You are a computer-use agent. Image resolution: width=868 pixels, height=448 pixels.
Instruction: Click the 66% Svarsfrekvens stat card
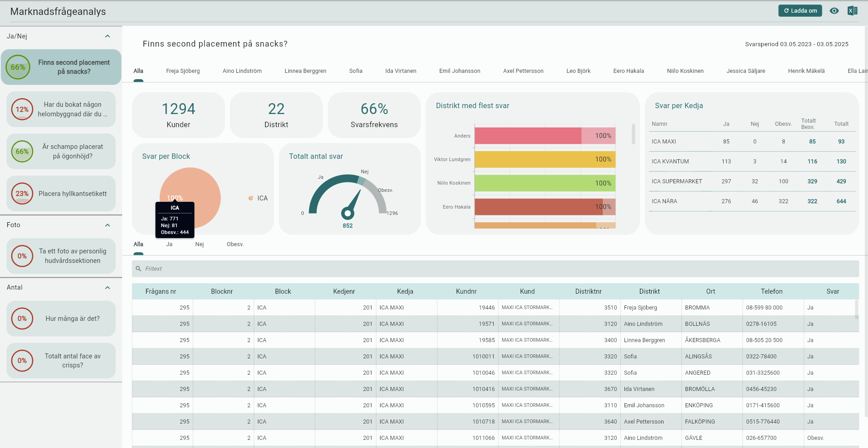[374, 115]
